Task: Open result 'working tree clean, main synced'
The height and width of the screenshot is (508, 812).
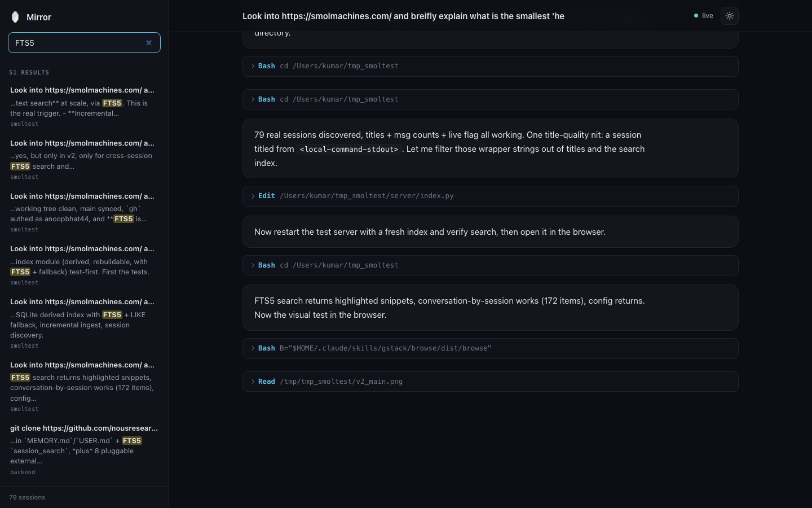Action: 84,212
